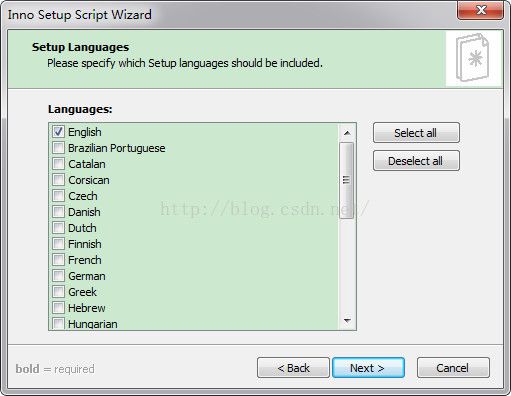The image size is (511, 396).
Task: Click the language list scroll down arrow
Action: [x=347, y=321]
